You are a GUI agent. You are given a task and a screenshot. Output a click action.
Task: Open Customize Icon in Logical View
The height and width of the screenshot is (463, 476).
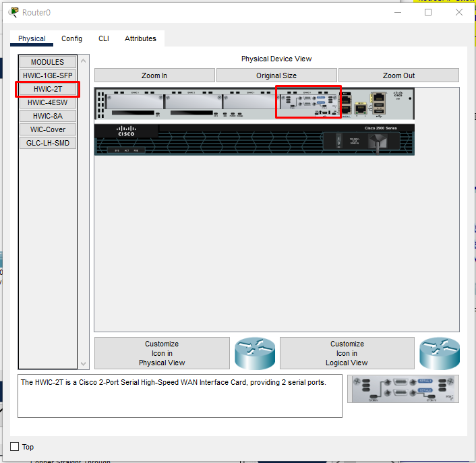click(347, 353)
